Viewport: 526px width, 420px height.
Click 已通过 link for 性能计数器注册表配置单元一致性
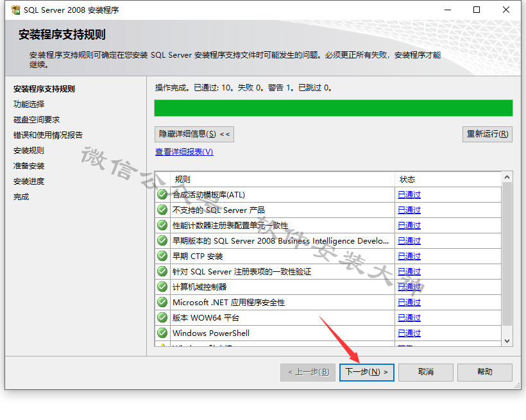409,226
